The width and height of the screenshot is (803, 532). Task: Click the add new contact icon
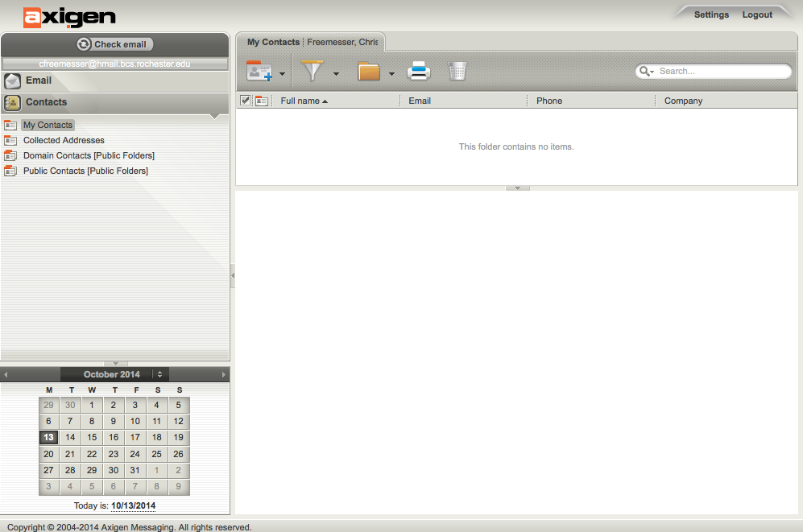point(259,72)
